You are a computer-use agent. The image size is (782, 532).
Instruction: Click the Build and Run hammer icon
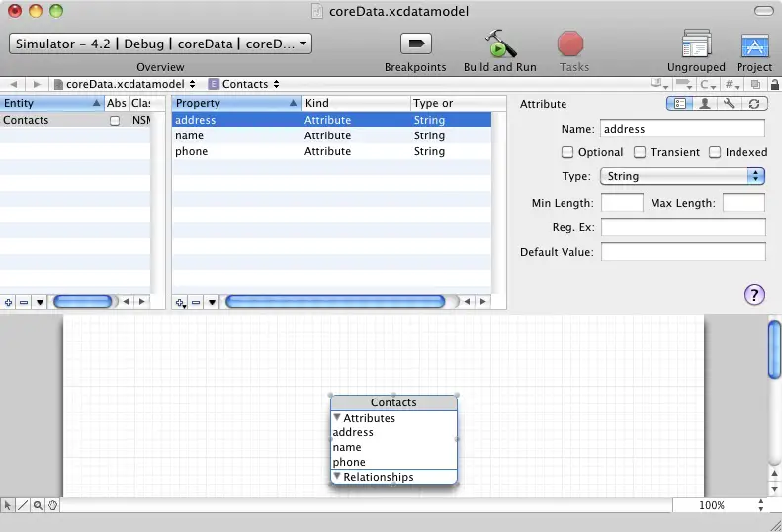500,44
